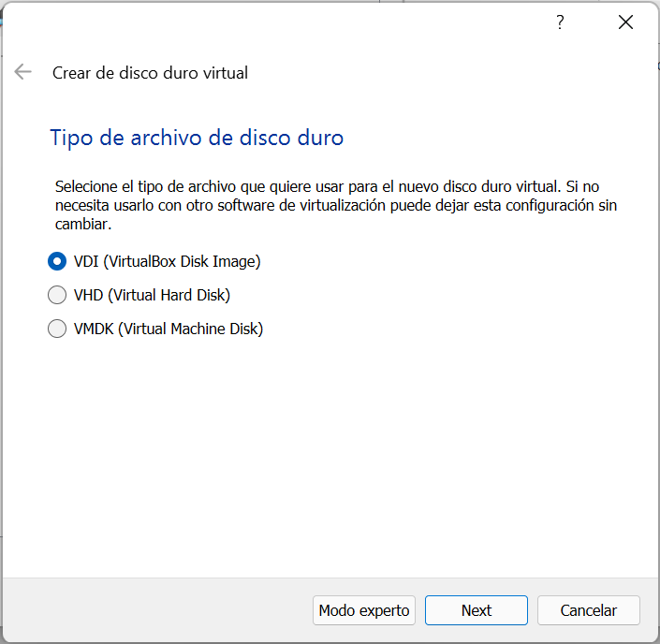Click the "VMDK (Virtual Machine Disk)" label text
The width and height of the screenshot is (660, 644).
pos(169,329)
